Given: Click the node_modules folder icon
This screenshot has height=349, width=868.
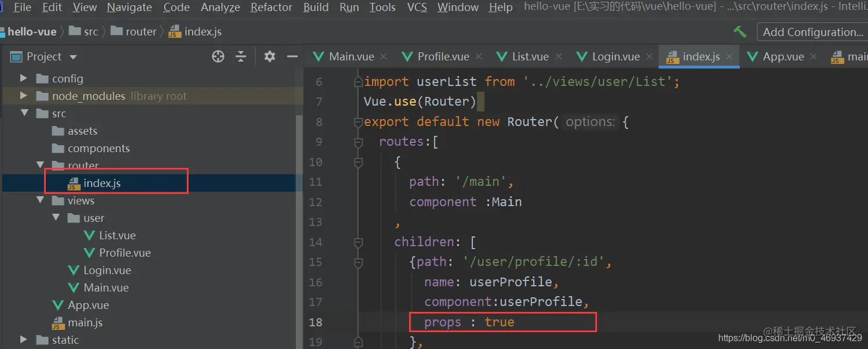Looking at the screenshot, I should pos(42,96).
